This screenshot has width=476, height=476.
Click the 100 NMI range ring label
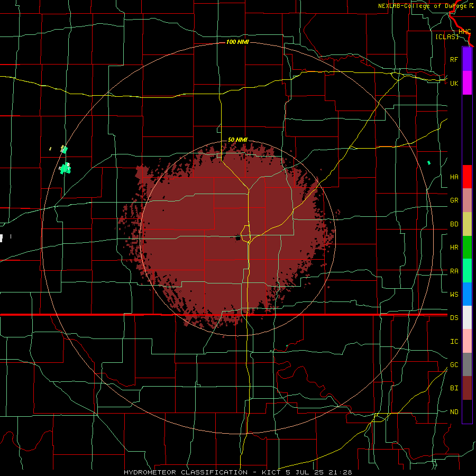237,42
